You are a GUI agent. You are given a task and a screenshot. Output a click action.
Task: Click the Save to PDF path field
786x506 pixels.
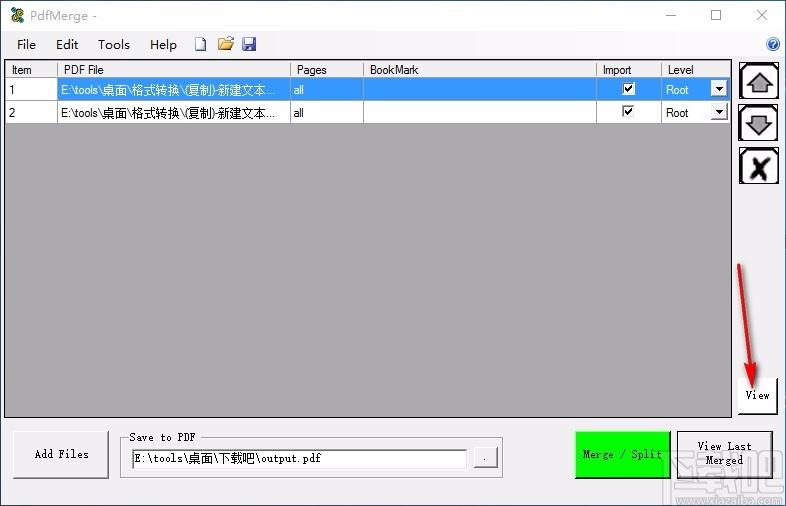tap(299, 458)
